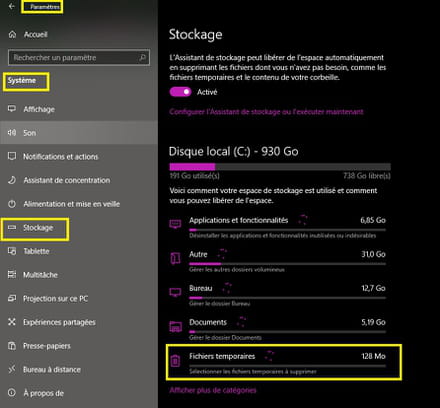Click the Assistant de concentration moon icon
Screen dimensions: 440x408
12,180
